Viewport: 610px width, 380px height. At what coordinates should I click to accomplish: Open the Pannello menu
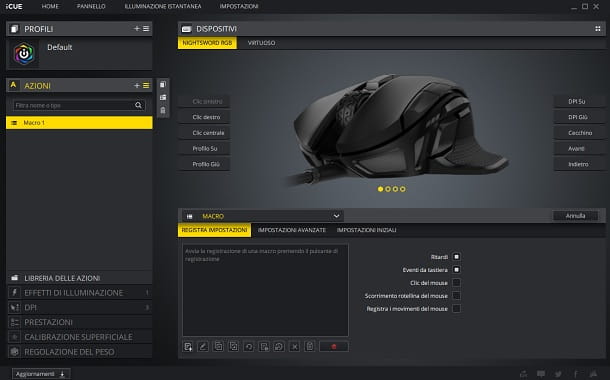91,6
